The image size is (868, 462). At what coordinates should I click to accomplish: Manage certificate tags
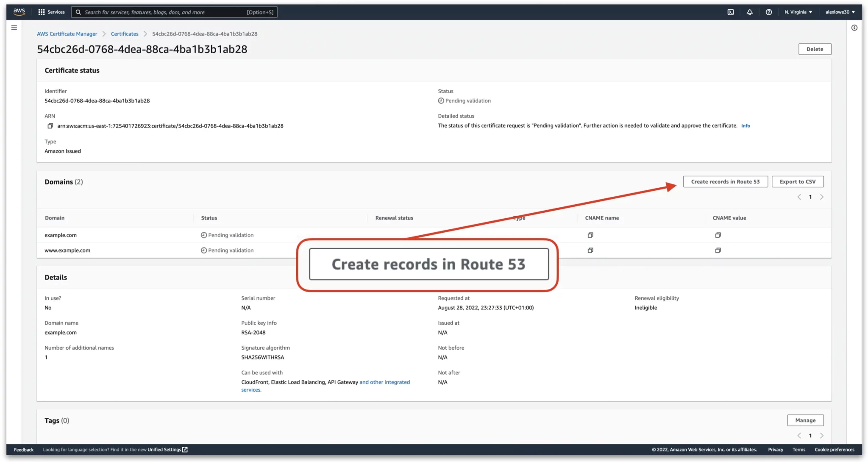pos(805,420)
